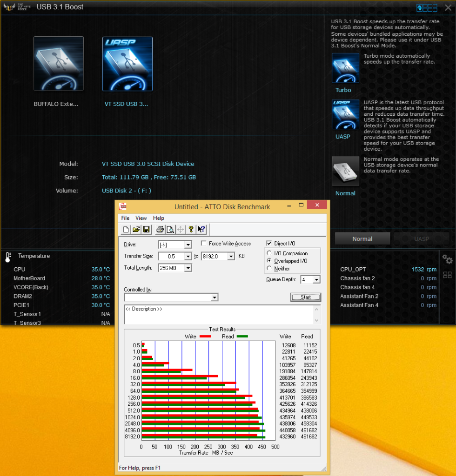Screen dimensions: 456x476
Task: Click the window layout switcher icon in USB 3.1 Boost title bar
Action: pos(427,7)
